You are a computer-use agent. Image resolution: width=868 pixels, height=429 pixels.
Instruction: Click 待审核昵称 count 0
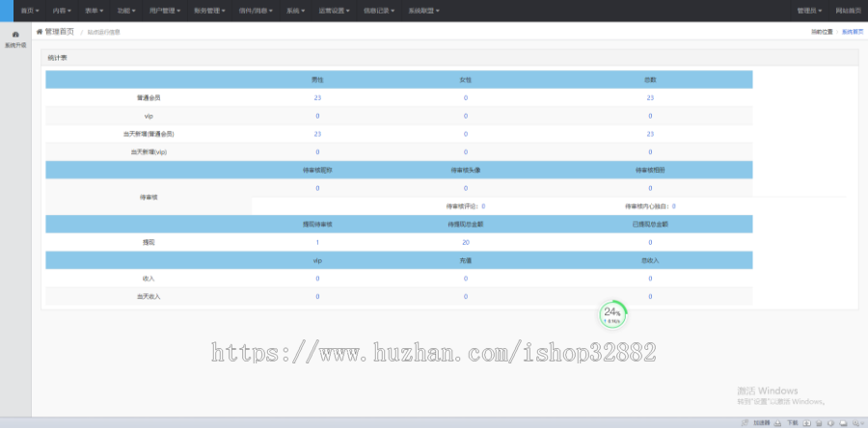(317, 188)
